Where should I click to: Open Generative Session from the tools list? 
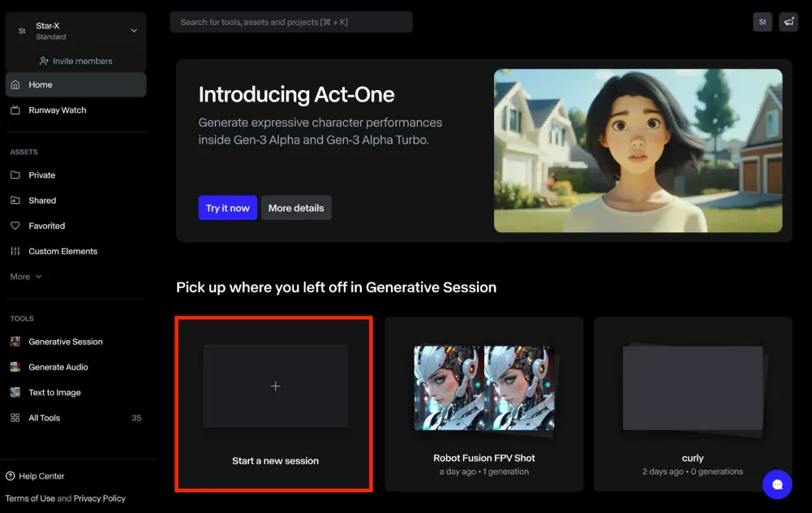coord(65,342)
